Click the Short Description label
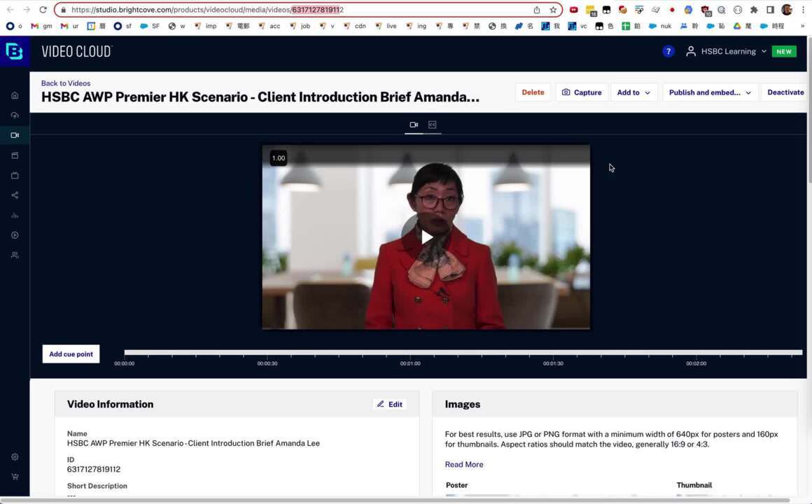This screenshot has height=504, width=812. click(97, 486)
